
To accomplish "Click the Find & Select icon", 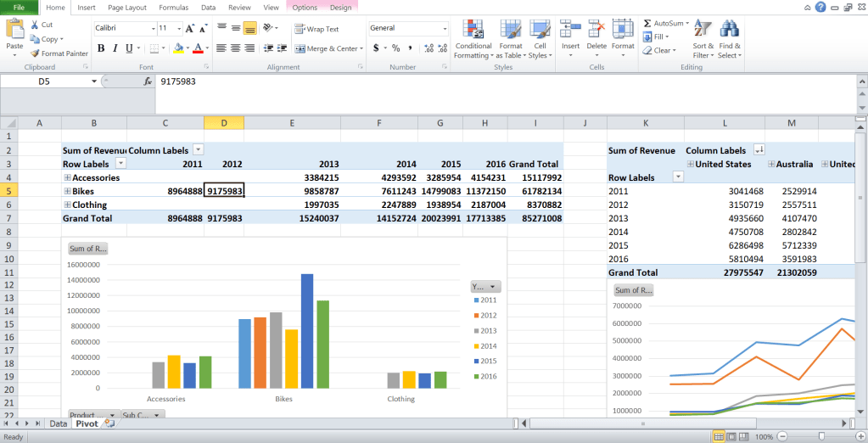I will tap(730, 36).
